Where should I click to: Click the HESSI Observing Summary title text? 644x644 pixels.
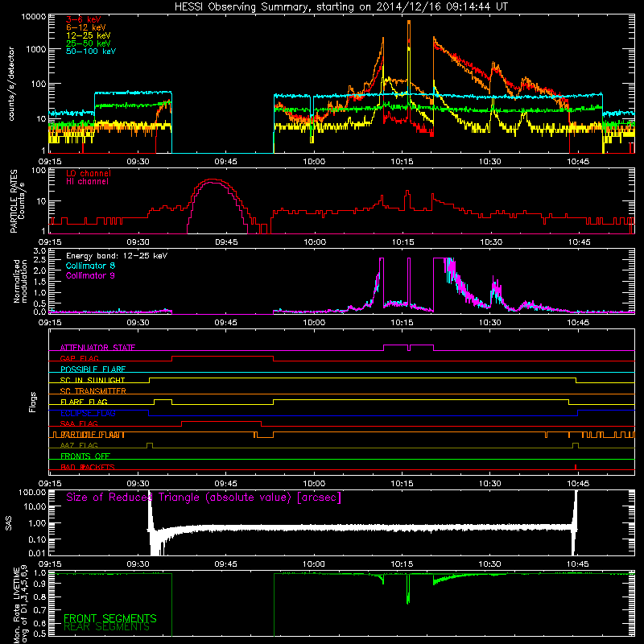[x=341, y=7]
